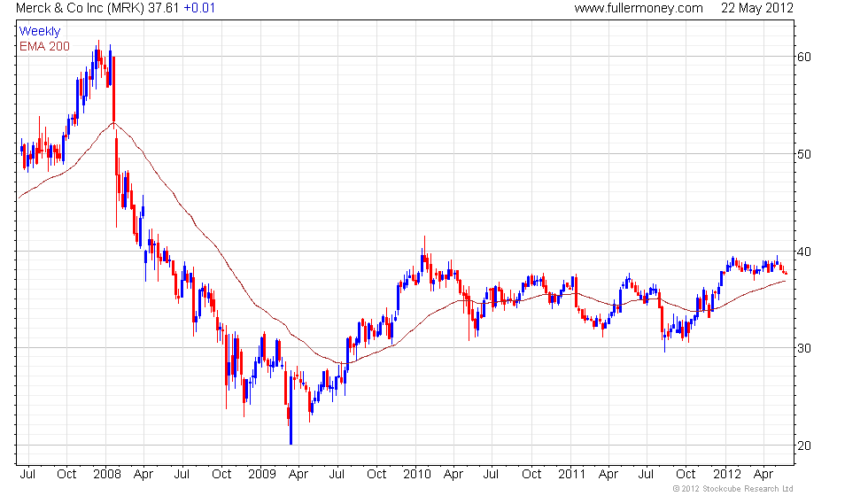Open the www.fullermoney.com link text
Image resolution: width=868 pixels, height=496 pixels.
[639, 8]
